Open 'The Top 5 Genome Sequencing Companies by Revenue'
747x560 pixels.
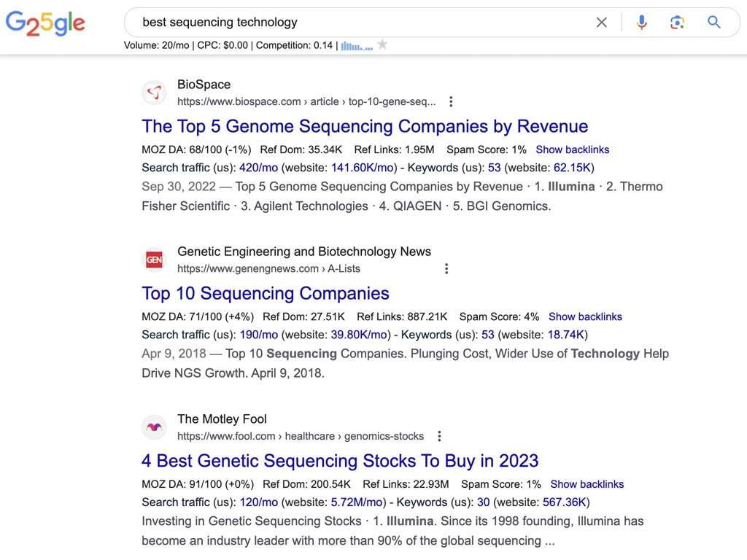tap(365, 126)
